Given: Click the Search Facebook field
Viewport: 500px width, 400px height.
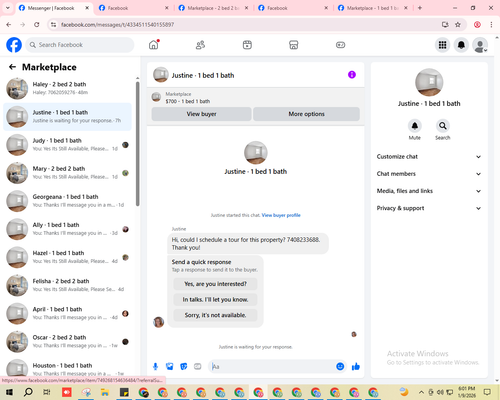Looking at the screenshot, I should [80, 45].
